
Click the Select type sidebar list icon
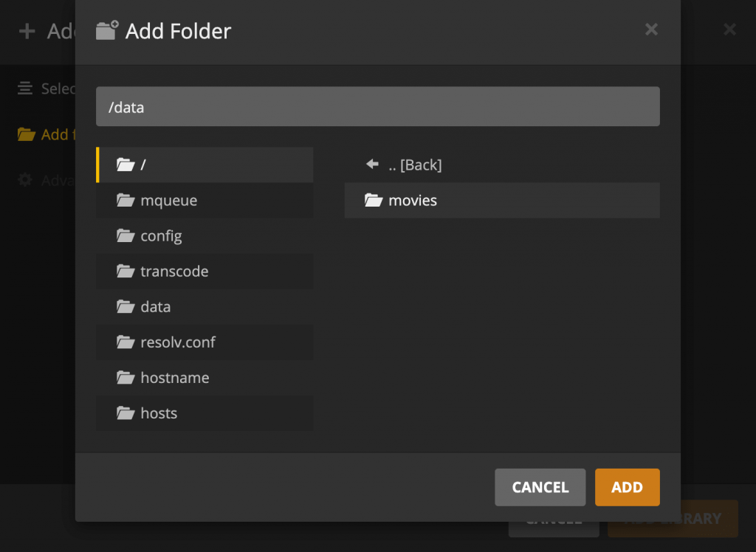tap(25, 89)
